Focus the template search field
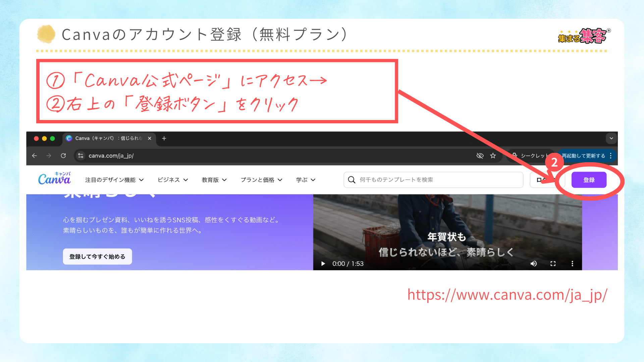This screenshot has height=362, width=644. pos(433,180)
